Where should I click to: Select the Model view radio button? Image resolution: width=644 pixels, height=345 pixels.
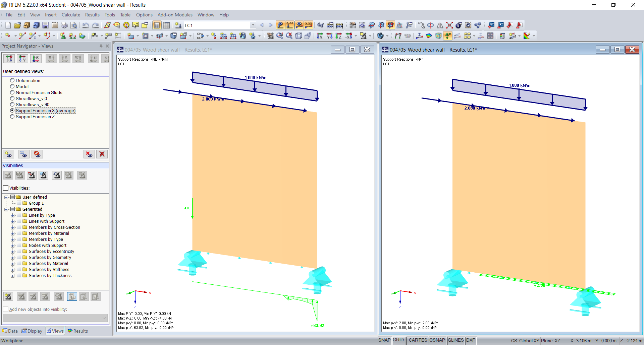coord(12,86)
